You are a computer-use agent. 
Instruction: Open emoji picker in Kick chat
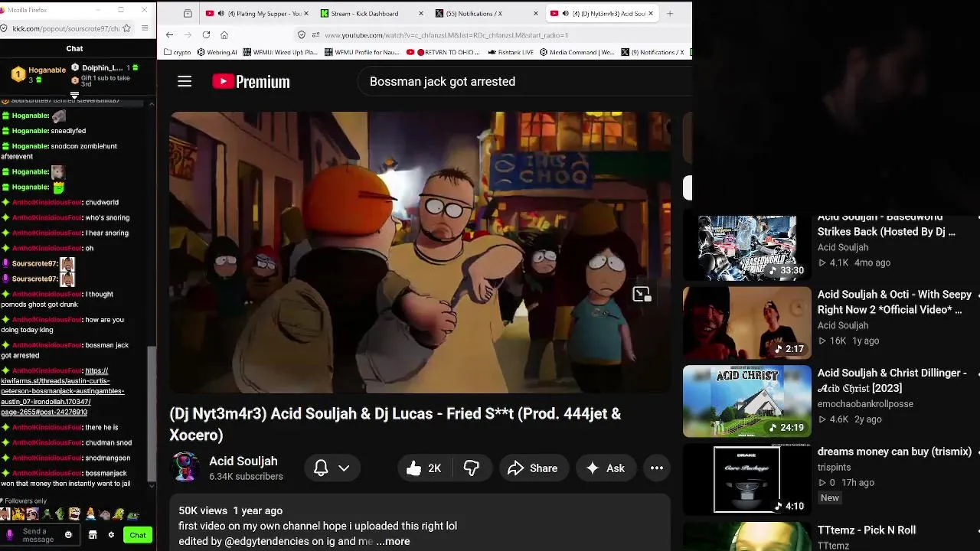tap(68, 535)
